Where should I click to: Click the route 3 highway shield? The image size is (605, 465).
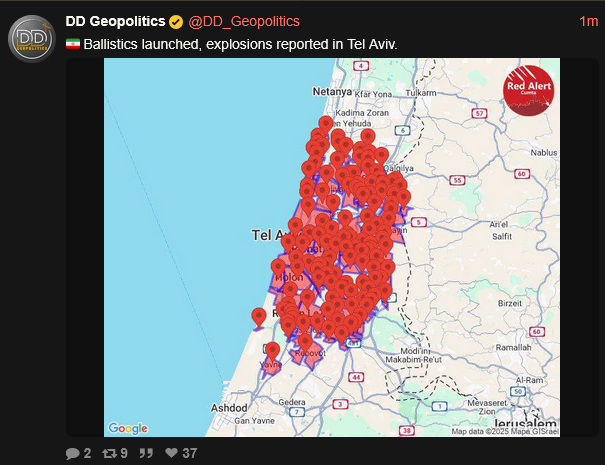click(340, 404)
